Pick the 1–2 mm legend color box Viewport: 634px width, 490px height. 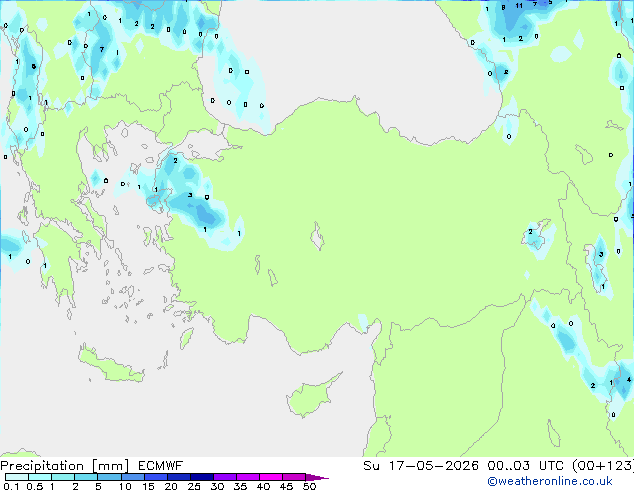[x=63, y=477]
